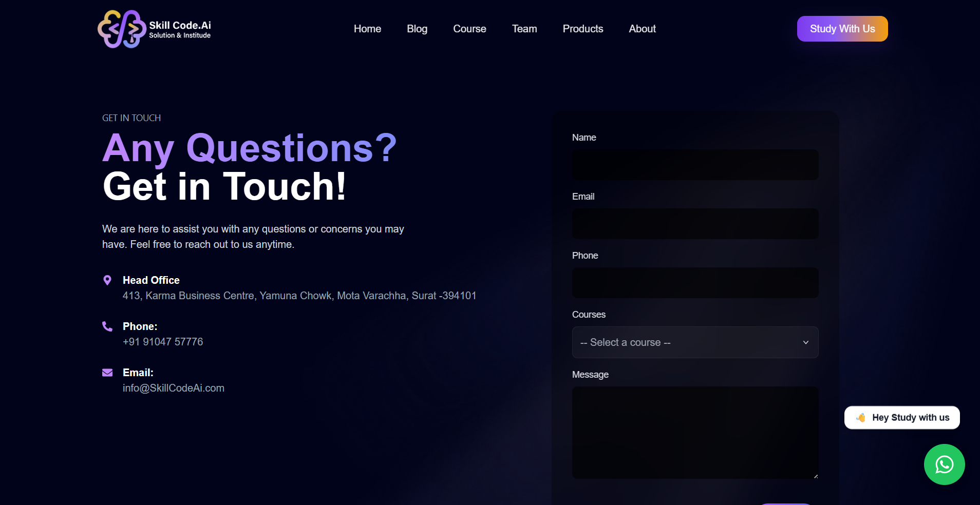The width and height of the screenshot is (980, 505).
Task: Click the envelope icon beside Email
Action: pyautogui.click(x=107, y=373)
